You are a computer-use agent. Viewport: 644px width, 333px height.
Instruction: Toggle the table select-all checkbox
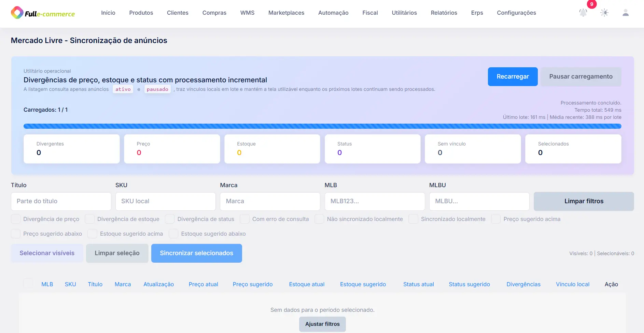click(x=28, y=283)
